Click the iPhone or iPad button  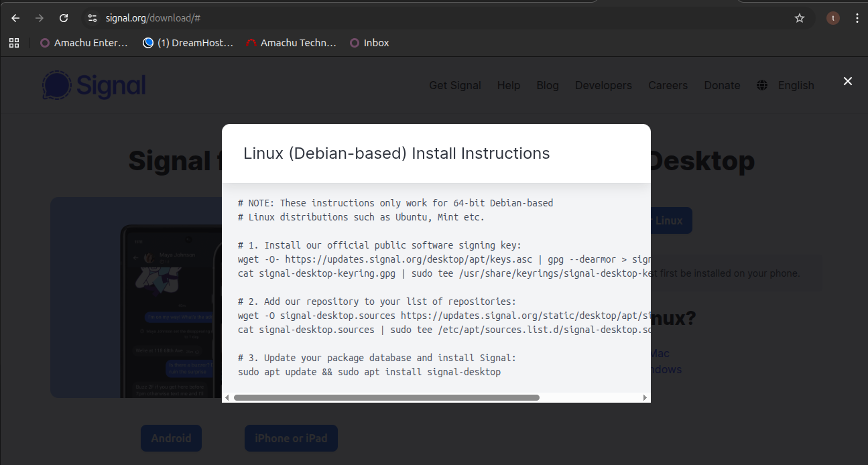(291, 438)
